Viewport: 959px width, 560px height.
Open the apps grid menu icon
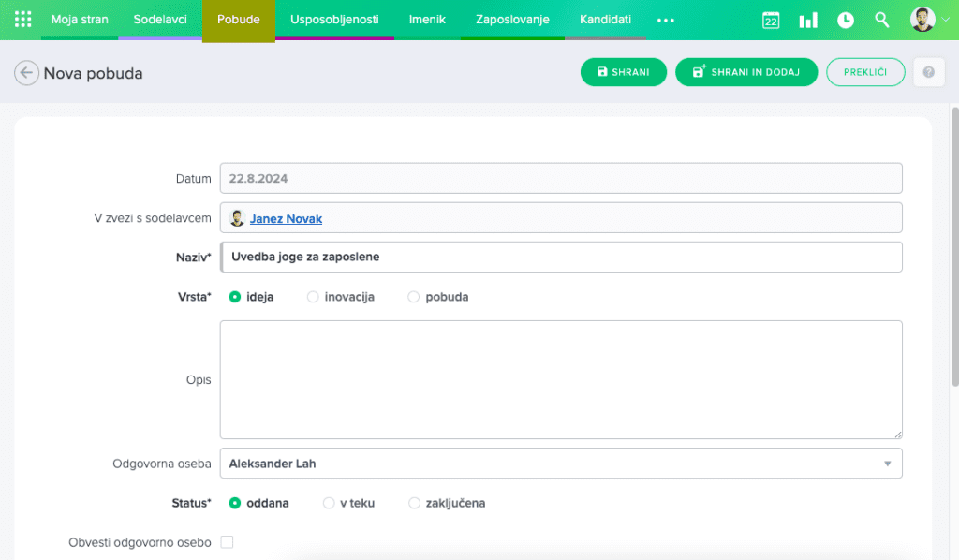click(23, 20)
